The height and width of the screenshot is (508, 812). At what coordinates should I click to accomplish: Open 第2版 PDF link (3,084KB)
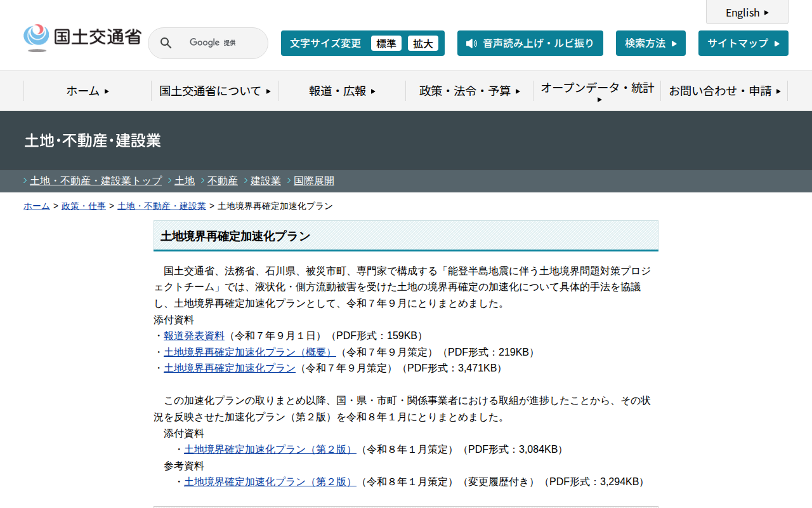270,449
